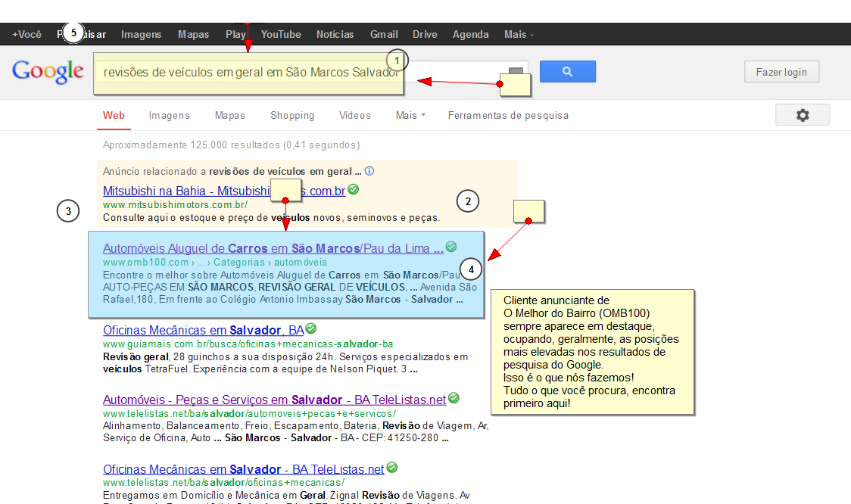Open Automóveis Aluguel de Carros em São Marcos result
Image resolution: width=851 pixels, height=504 pixels.
coord(273,248)
